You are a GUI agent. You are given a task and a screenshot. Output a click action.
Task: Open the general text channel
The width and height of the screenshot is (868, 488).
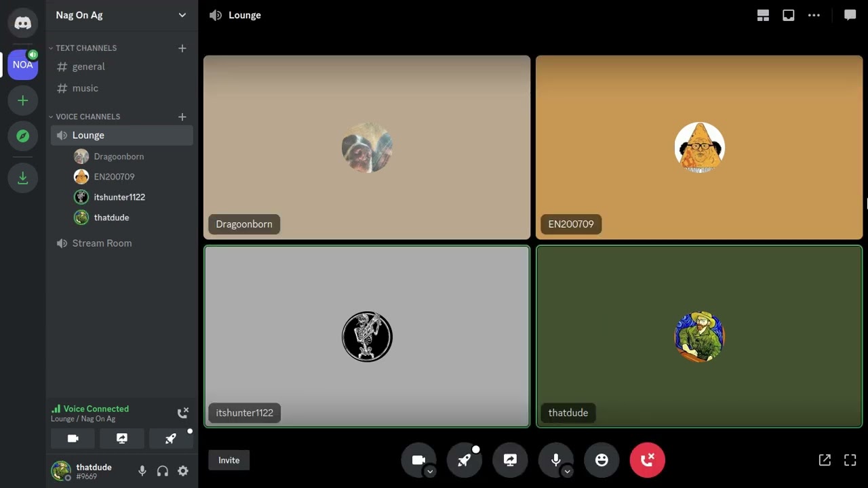[x=122, y=66]
